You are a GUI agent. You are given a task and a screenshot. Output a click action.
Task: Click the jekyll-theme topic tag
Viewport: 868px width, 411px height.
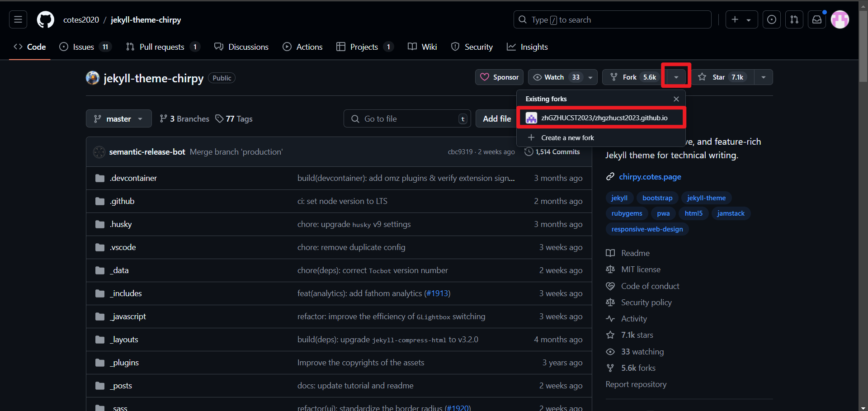pos(706,198)
